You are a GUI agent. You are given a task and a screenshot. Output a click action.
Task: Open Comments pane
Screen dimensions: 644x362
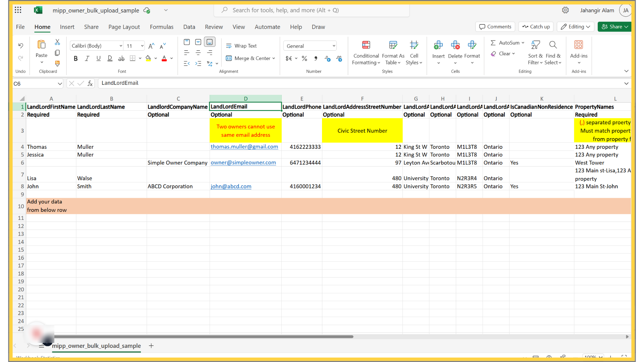pos(495,27)
